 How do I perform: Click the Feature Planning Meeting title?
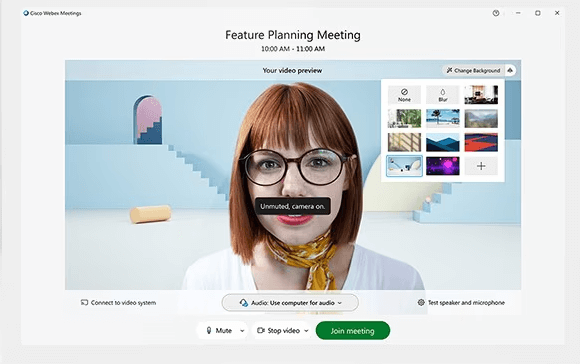[x=293, y=35]
